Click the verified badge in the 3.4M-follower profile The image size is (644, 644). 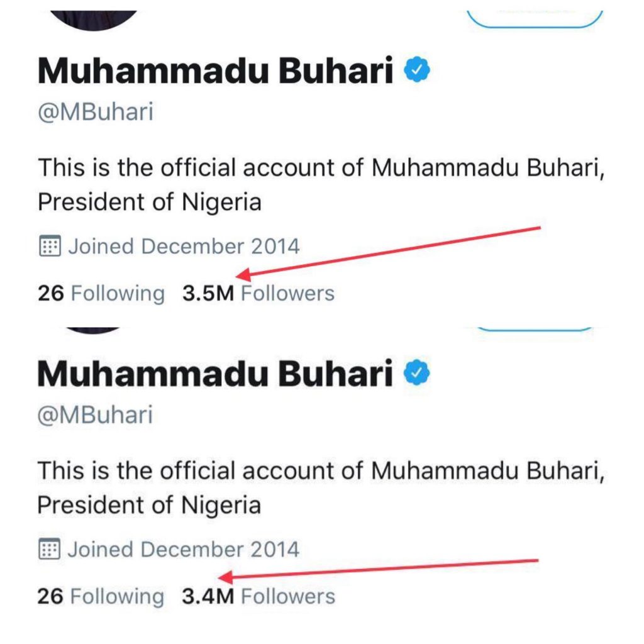click(x=417, y=374)
